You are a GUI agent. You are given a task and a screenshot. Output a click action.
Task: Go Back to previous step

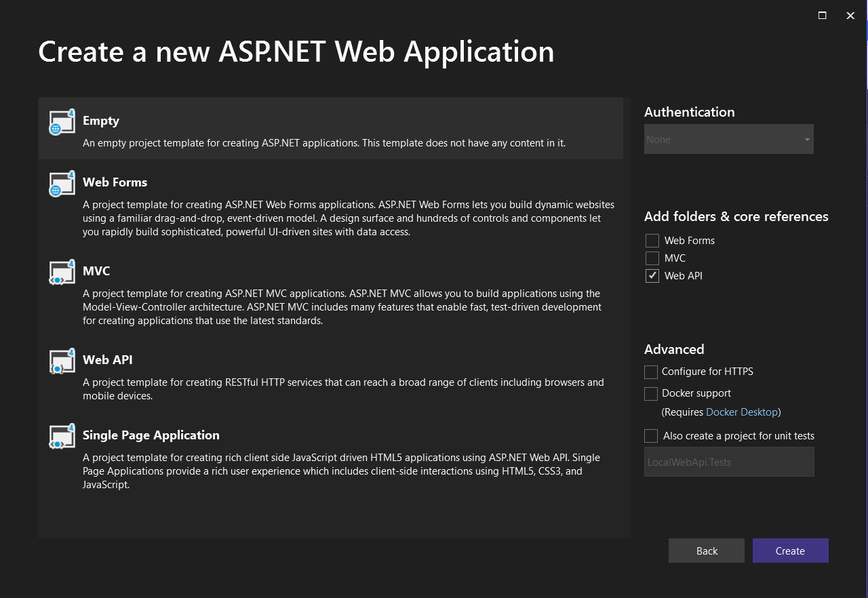click(707, 551)
